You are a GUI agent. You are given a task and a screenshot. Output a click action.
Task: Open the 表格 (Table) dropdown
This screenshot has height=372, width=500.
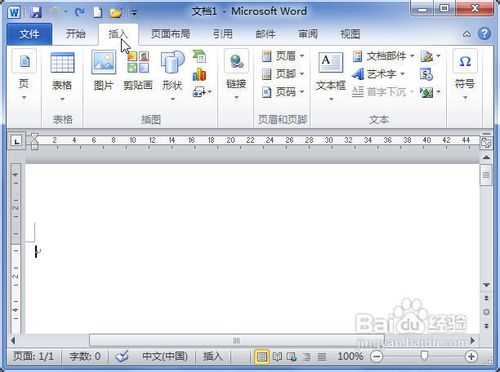[x=62, y=76]
